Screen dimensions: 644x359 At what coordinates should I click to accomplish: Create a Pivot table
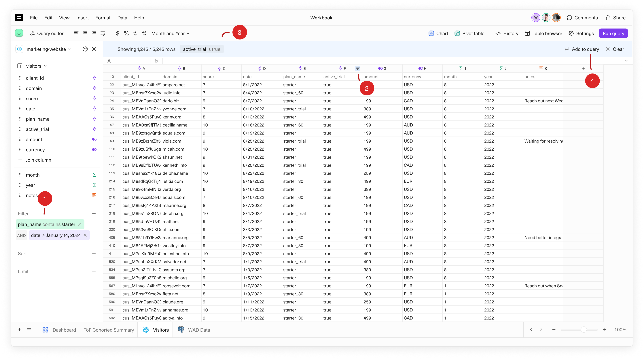(469, 33)
